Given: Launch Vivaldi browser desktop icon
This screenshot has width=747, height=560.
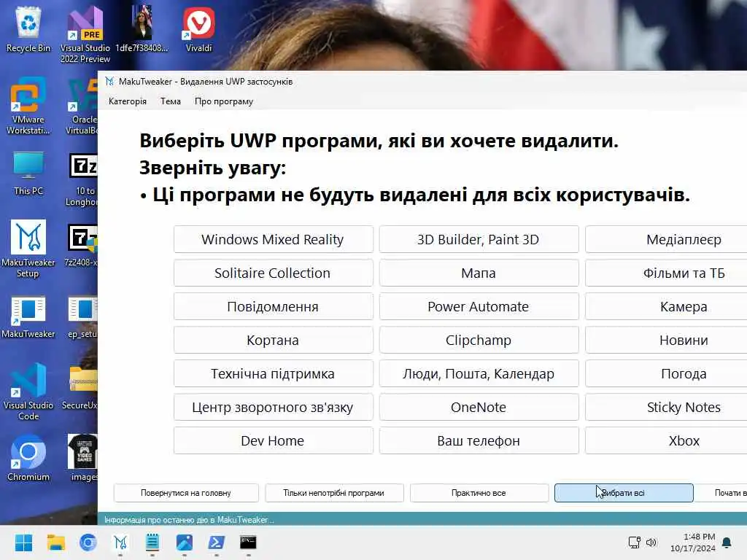Looking at the screenshot, I should click(x=198, y=28).
